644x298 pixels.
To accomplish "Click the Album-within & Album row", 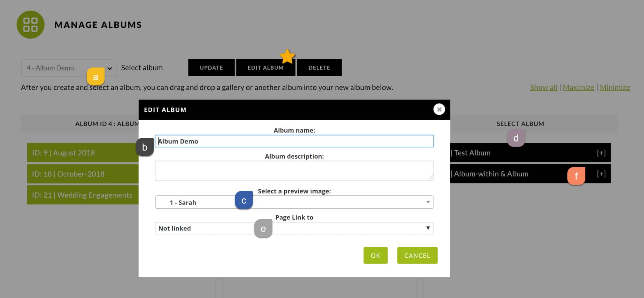I will coord(530,174).
